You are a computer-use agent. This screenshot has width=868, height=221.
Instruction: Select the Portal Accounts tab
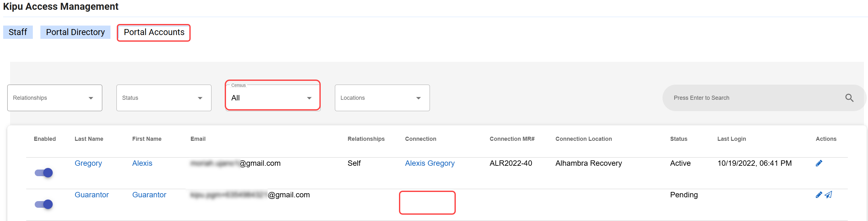(x=154, y=32)
